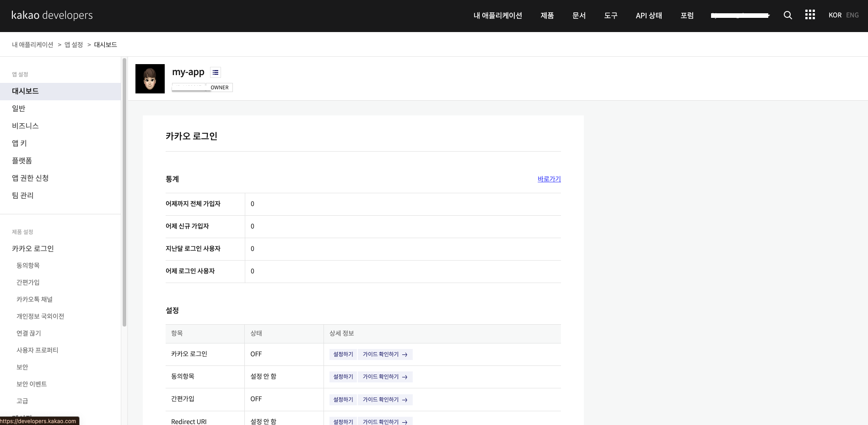Click the 항목 column header

point(177,333)
